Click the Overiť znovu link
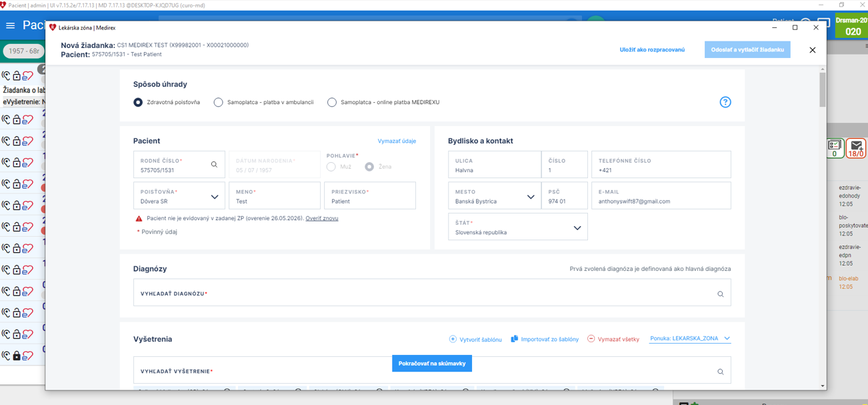The height and width of the screenshot is (405, 868). pyautogui.click(x=322, y=218)
